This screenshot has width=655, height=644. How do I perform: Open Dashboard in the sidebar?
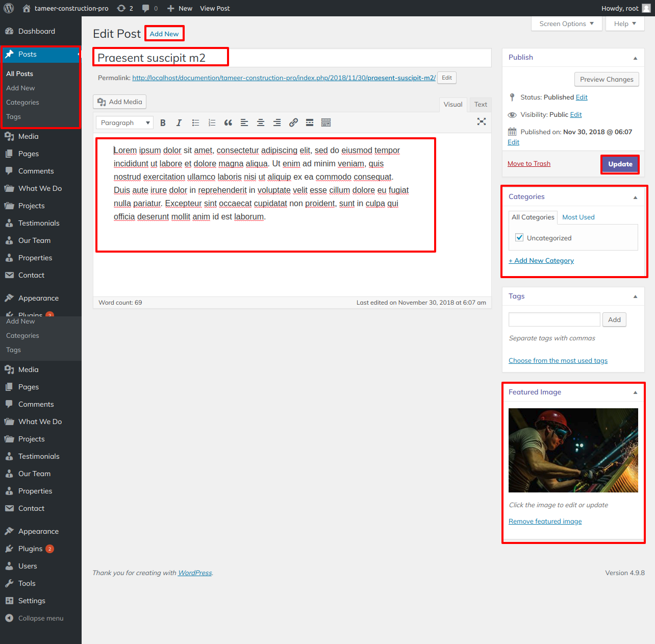pos(41,31)
